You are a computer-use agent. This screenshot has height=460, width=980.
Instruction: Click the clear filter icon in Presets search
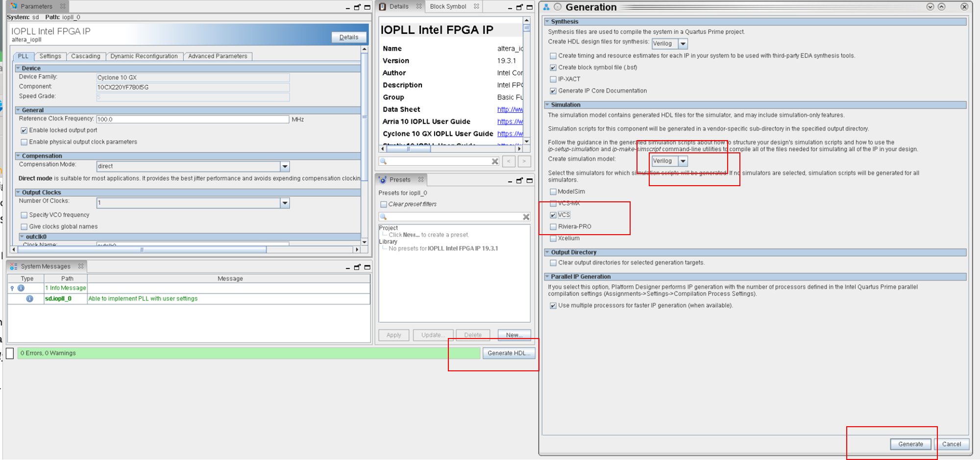(x=526, y=217)
